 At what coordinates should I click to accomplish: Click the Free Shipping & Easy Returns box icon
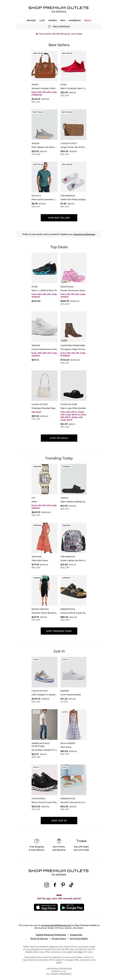click(x=37, y=841)
